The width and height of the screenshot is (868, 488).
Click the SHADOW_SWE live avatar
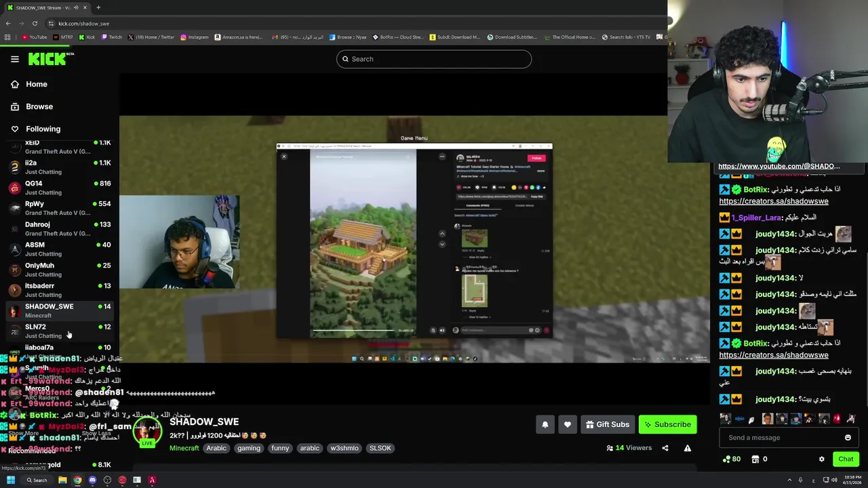(146, 431)
